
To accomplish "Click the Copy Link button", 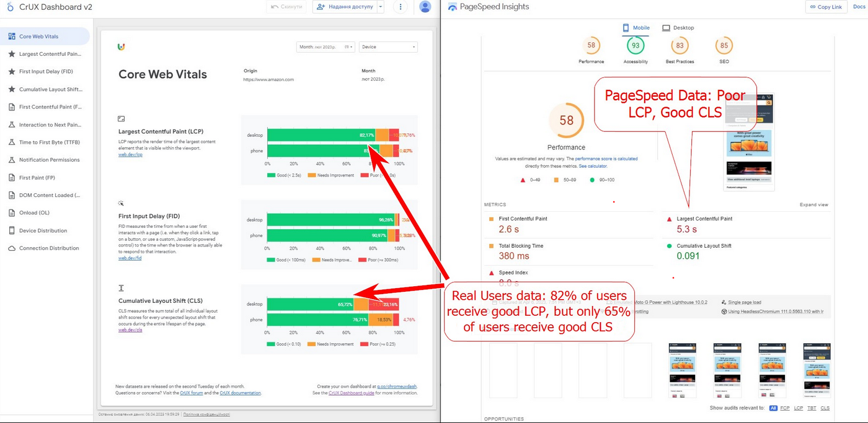I will coord(826,7).
